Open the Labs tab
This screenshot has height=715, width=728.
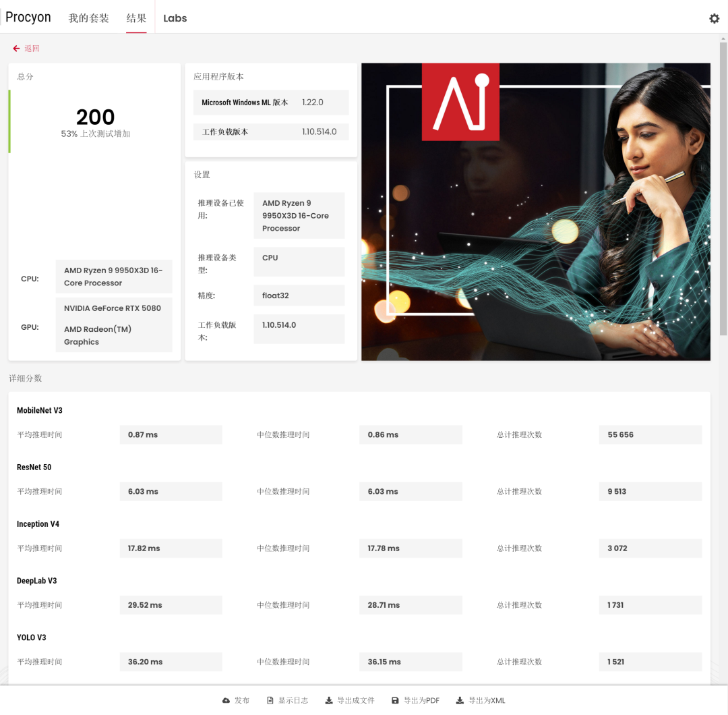(175, 18)
